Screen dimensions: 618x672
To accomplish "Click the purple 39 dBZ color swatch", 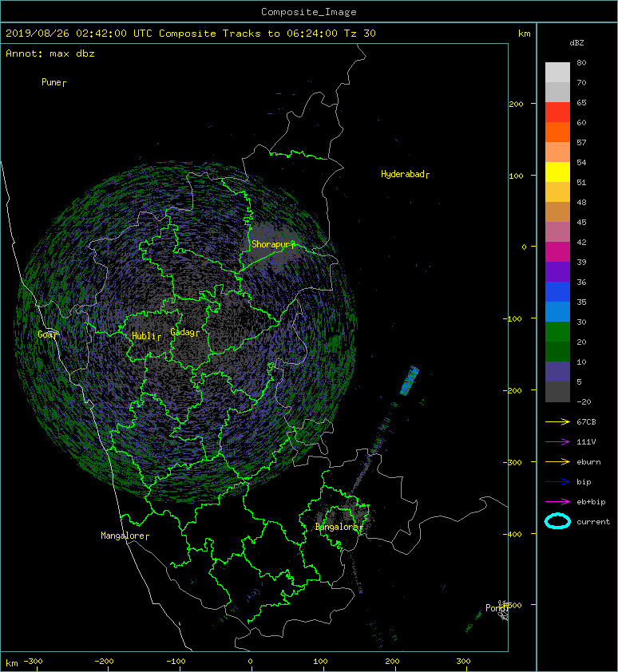I will (557, 272).
